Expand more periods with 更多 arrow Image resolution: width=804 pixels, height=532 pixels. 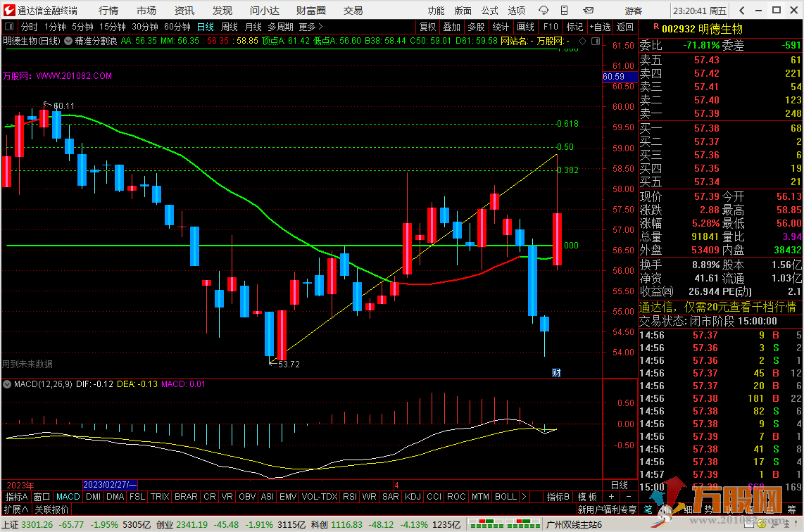311,27
